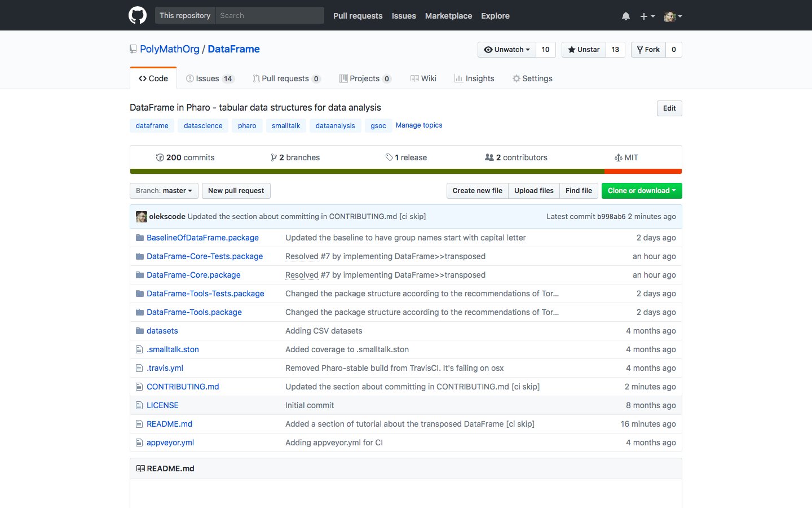
Task: Click the file icon beside .smalltalk.ston
Action: point(139,349)
